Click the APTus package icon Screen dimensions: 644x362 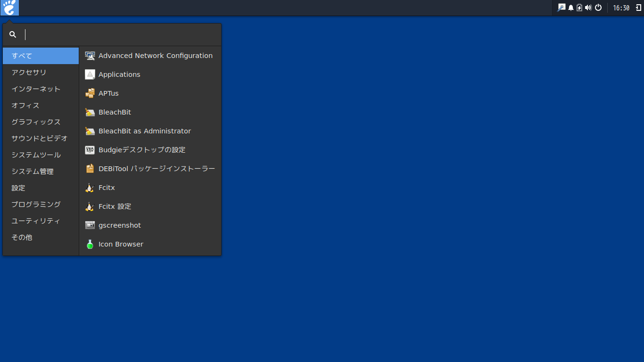point(90,93)
